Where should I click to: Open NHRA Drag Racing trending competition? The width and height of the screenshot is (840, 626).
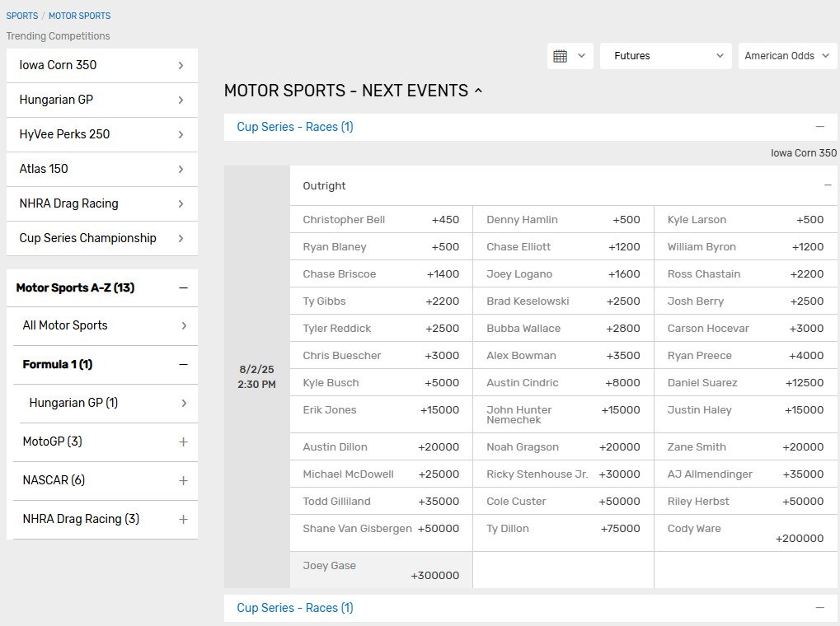coord(101,203)
